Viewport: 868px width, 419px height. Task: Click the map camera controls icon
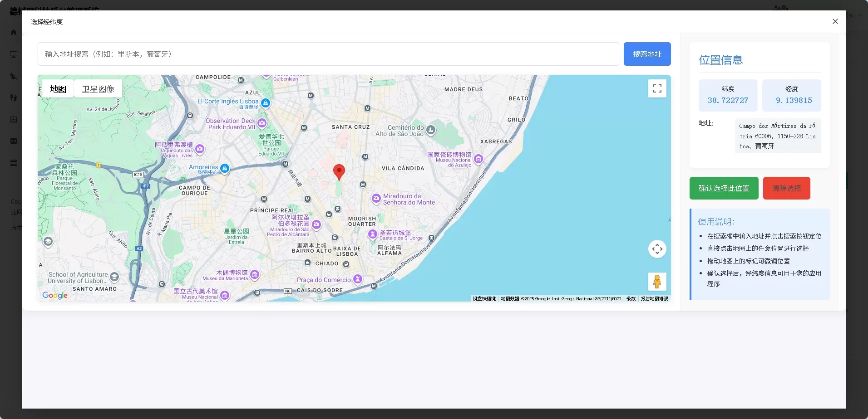[x=657, y=249]
